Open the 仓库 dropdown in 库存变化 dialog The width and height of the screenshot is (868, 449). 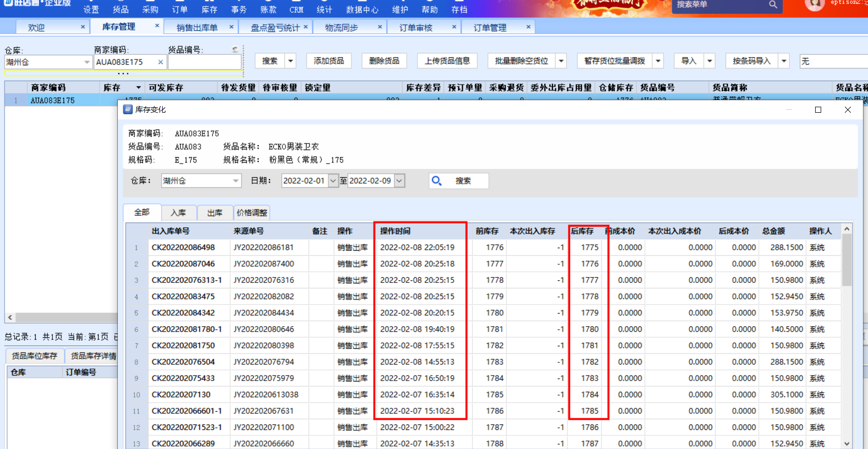(x=236, y=181)
